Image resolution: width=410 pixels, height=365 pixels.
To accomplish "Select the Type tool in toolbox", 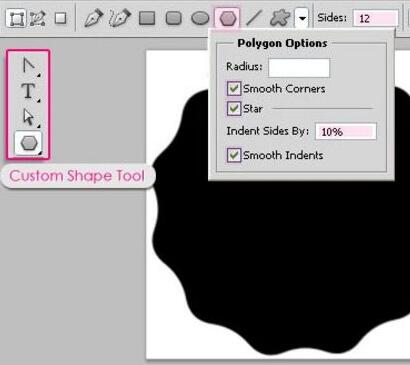I will click(x=28, y=91).
